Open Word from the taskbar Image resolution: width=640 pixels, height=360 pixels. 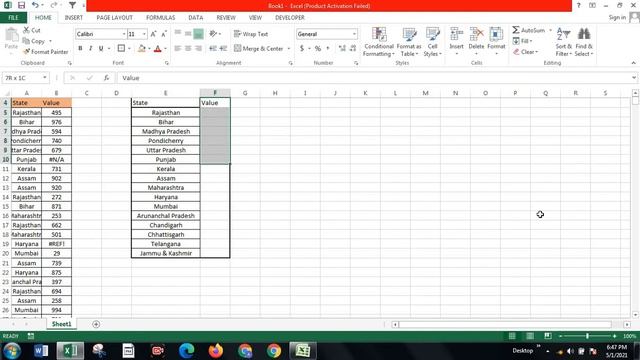tap(41, 351)
